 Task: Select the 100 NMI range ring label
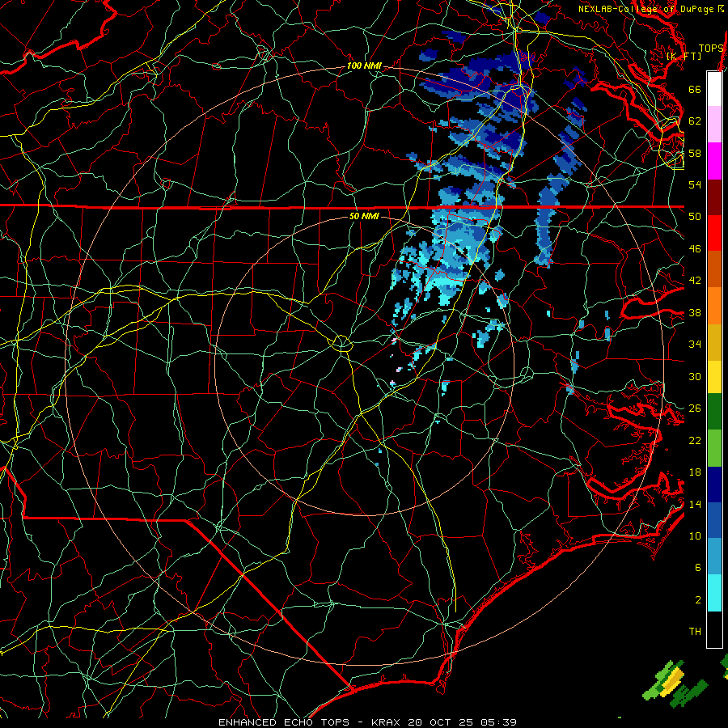point(364,66)
